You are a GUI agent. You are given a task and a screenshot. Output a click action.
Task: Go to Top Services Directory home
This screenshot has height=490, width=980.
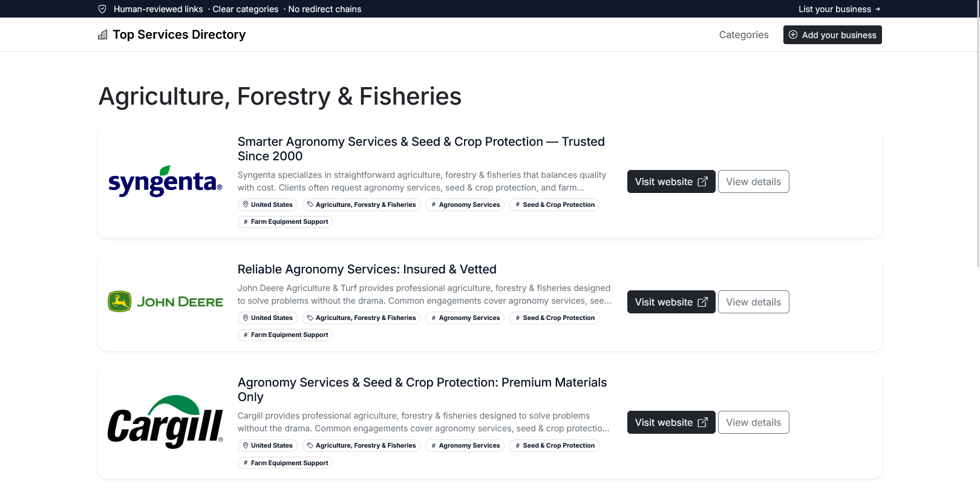(x=179, y=35)
